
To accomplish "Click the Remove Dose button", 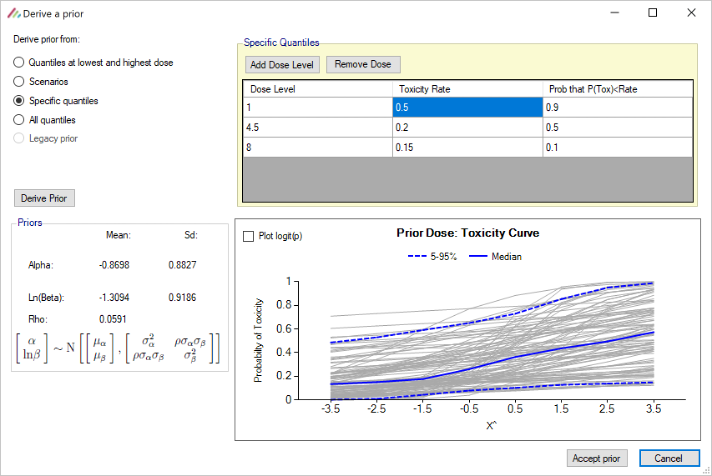I will click(x=363, y=64).
